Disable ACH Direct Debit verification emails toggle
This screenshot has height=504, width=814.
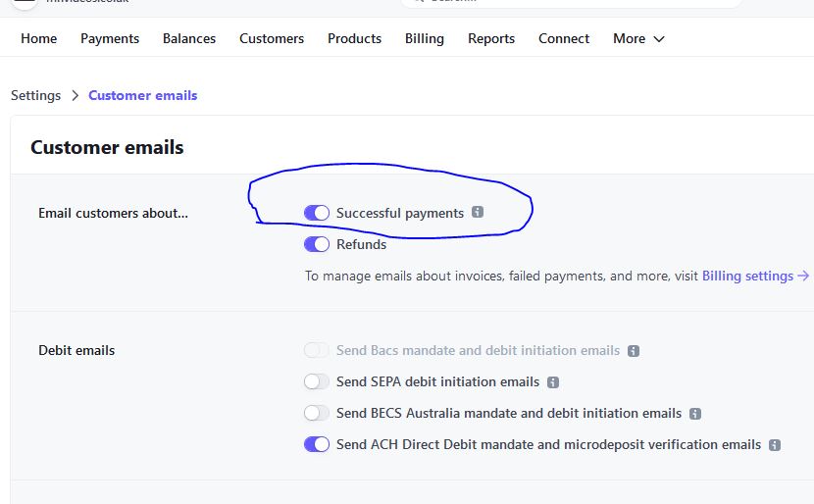(317, 444)
